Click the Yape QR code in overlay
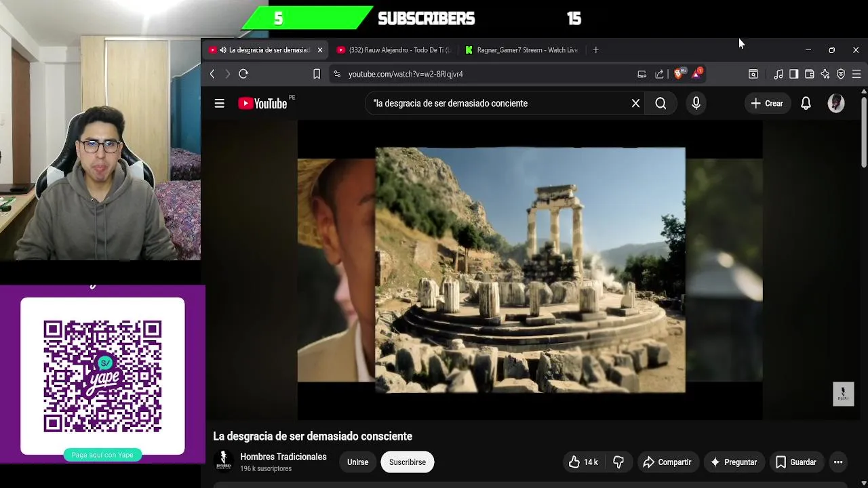868x488 pixels. click(102, 376)
